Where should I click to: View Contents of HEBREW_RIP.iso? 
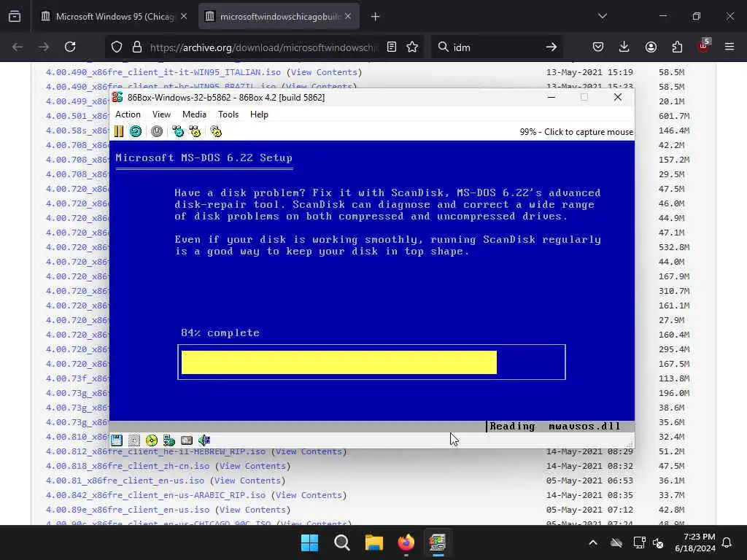click(x=309, y=451)
